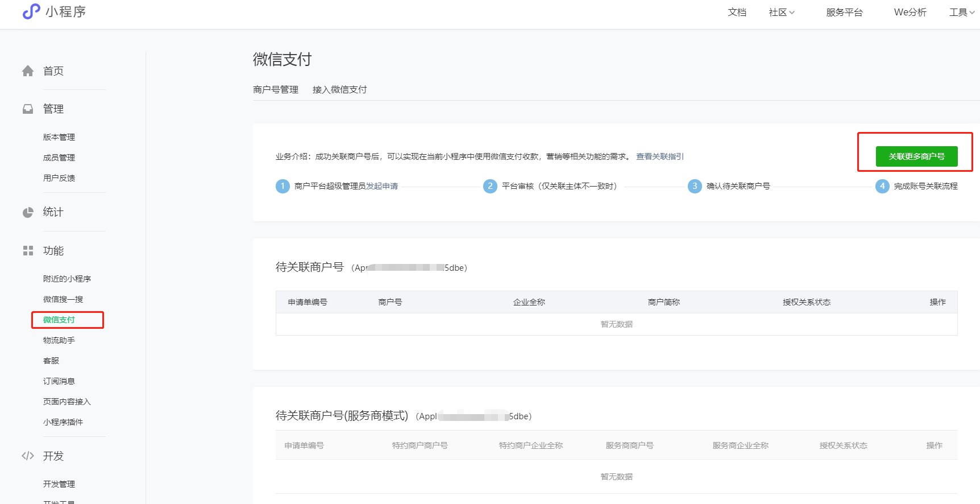Switch to the 商户号管理 tab

click(x=276, y=89)
